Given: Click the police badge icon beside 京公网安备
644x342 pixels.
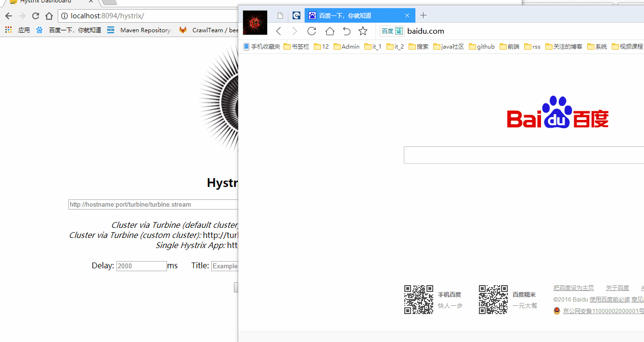Looking at the screenshot, I should pos(557,311).
